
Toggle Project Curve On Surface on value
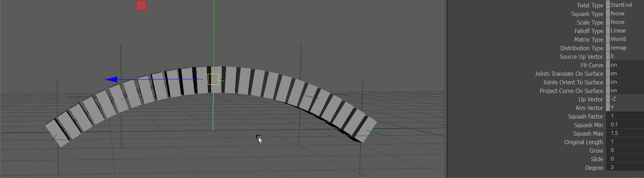pyautogui.click(x=625, y=90)
